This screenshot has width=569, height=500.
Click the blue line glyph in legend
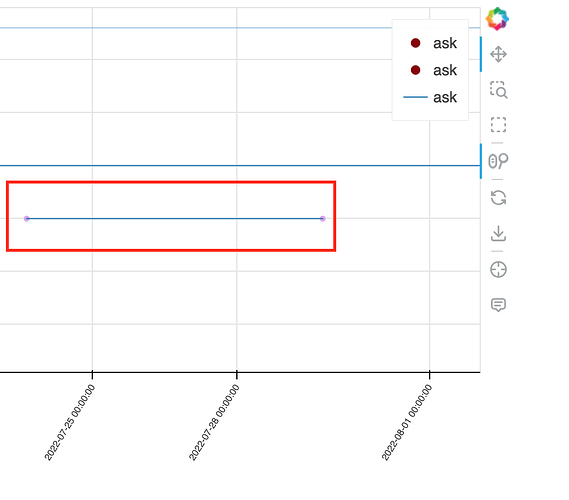415,97
